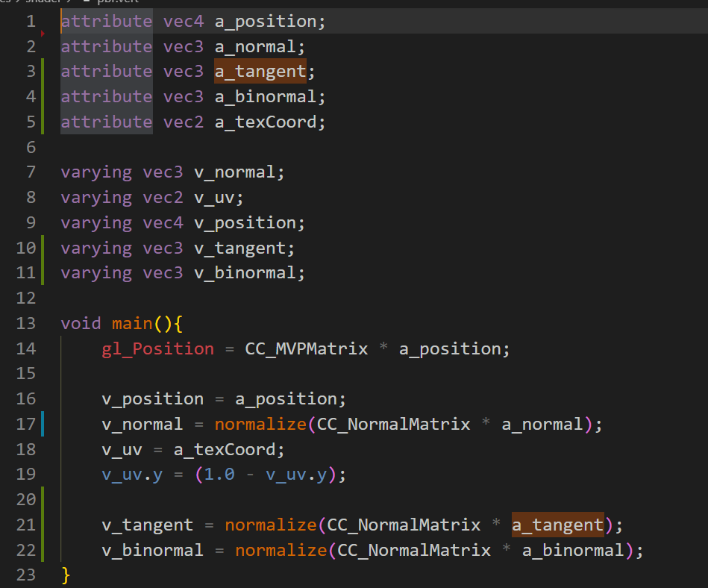Click "a_texCoord" on line 18
The height and width of the screenshot is (588, 708).
point(225,450)
